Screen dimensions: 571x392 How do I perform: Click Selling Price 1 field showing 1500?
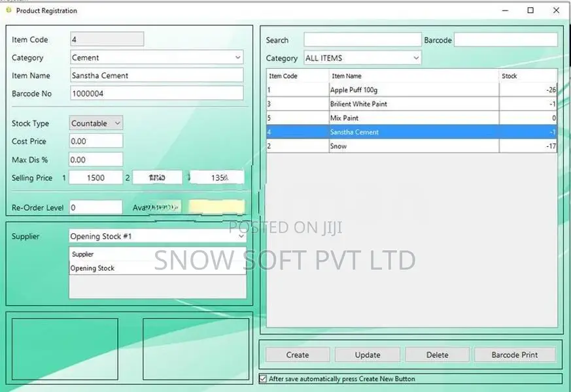click(95, 178)
